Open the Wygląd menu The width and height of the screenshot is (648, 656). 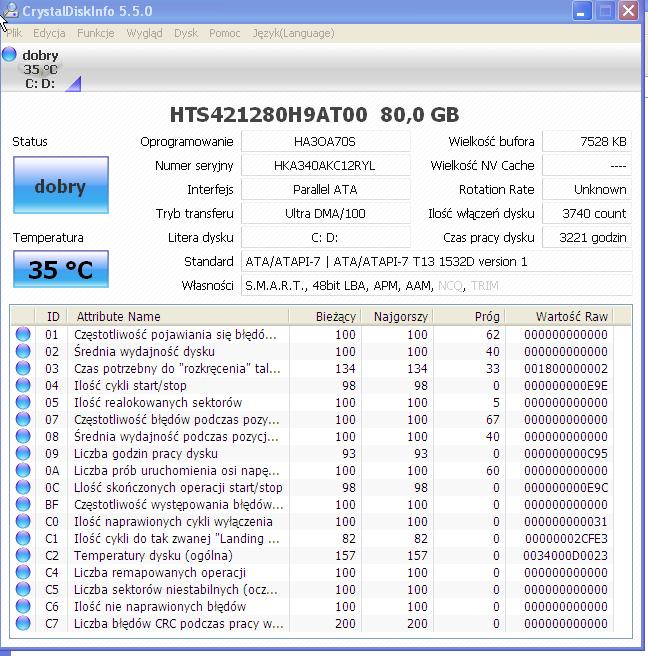click(144, 33)
